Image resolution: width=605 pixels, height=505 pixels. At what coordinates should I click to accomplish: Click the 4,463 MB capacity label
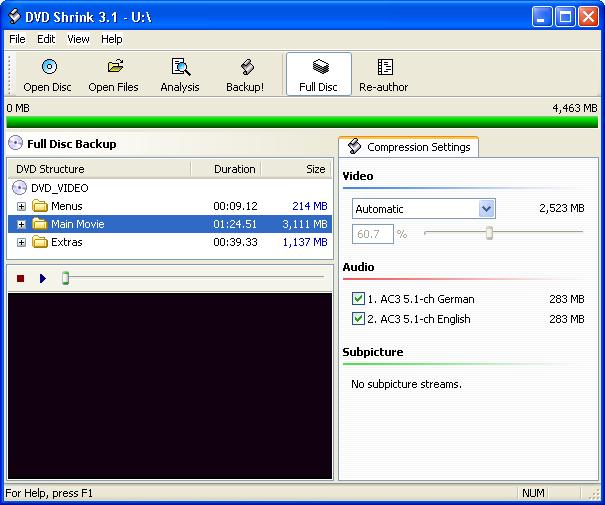click(575, 108)
